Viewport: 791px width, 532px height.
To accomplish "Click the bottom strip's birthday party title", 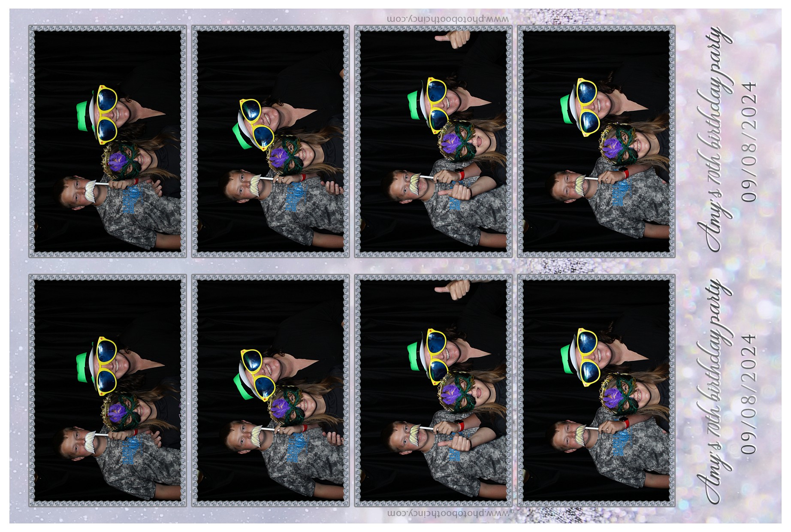I will tap(714, 391).
